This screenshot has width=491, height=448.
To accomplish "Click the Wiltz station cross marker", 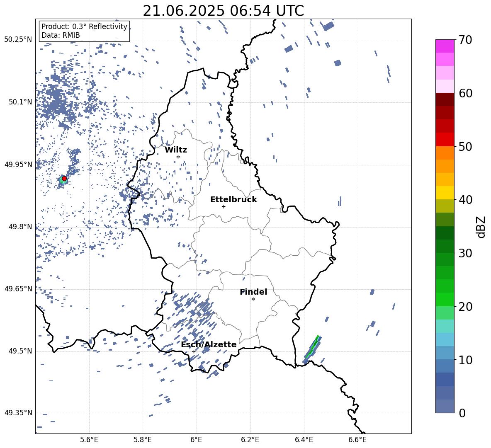I will [178, 157].
